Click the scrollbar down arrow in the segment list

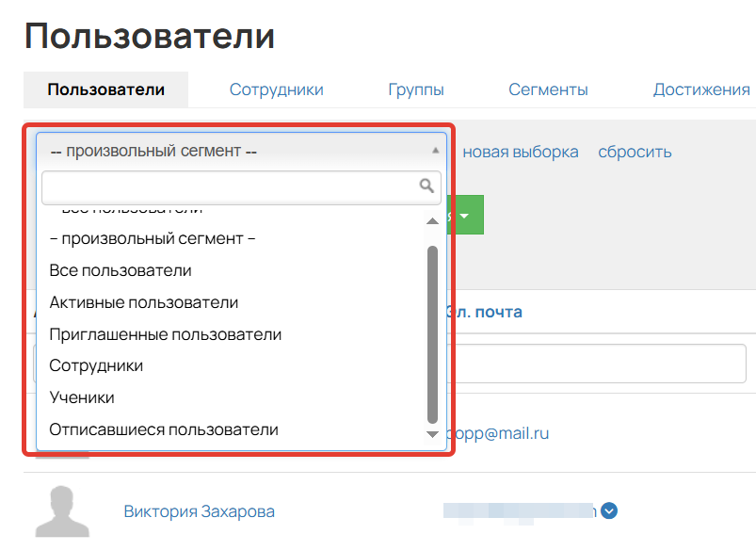click(x=431, y=434)
